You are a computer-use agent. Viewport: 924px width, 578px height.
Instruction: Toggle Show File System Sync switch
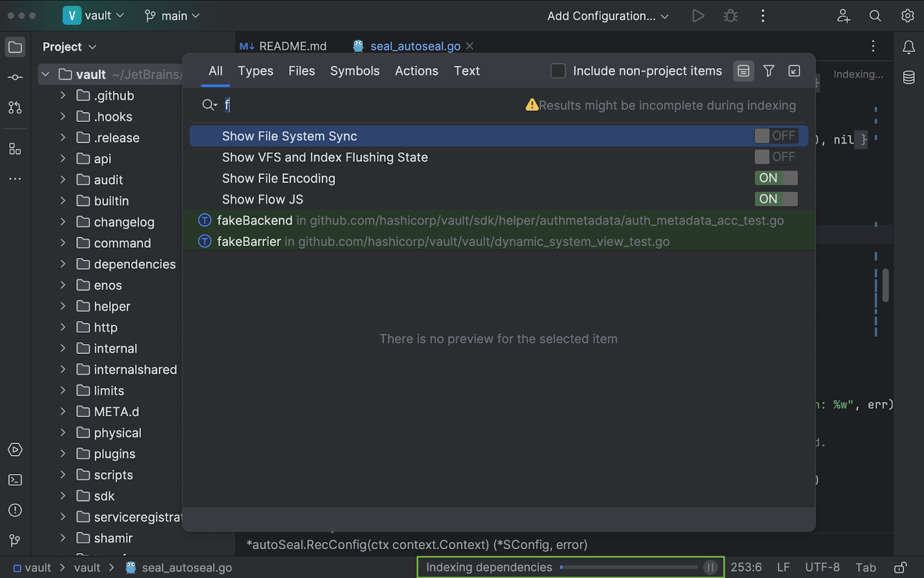776,136
